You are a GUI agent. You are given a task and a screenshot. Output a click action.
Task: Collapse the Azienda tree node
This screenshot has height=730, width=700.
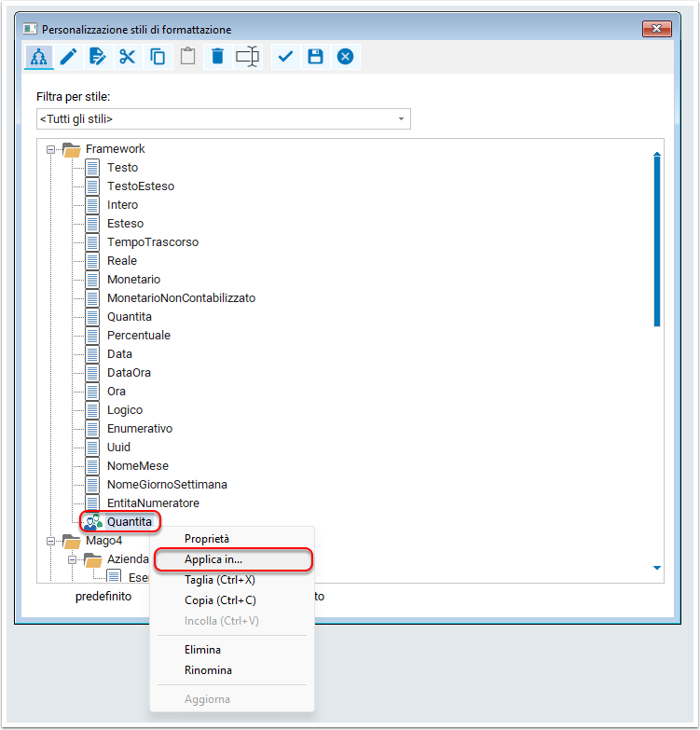tap(72, 559)
